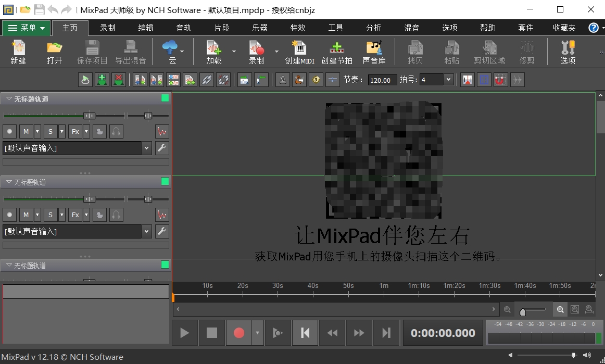Viewport: 605px width, 364px height.
Task: Adjust first track's volume slider handle
Action: tap(89, 116)
